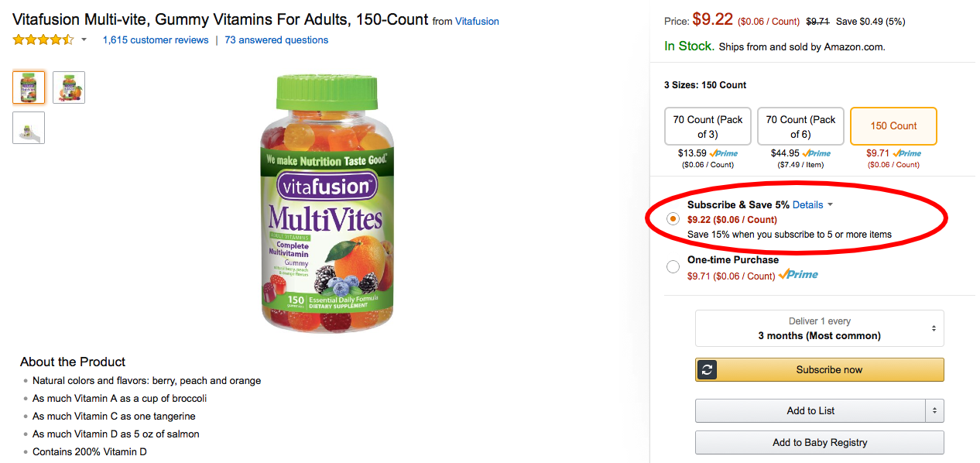The height and width of the screenshot is (463, 980).
Task: Click the subscribe refresh arrows icon
Action: 707,370
